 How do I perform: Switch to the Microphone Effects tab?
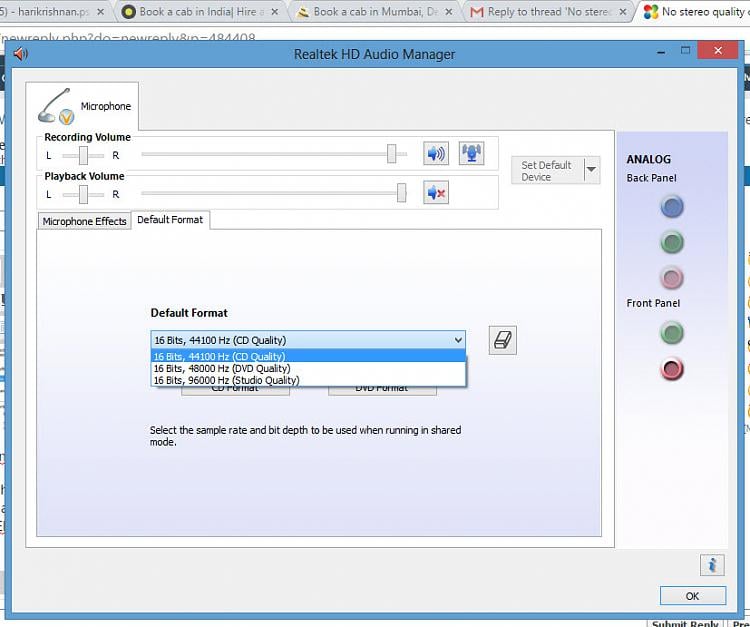[84, 221]
